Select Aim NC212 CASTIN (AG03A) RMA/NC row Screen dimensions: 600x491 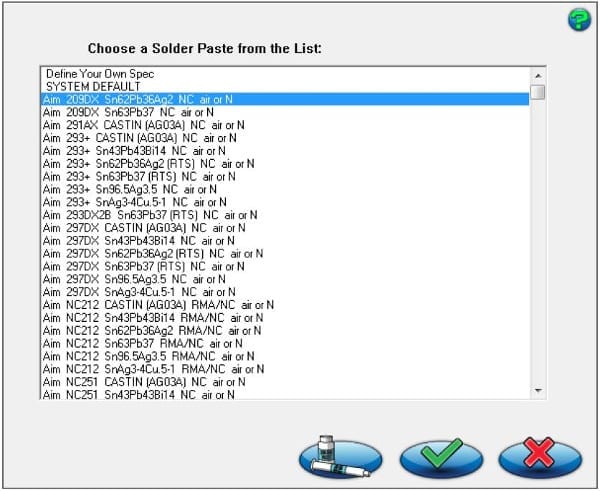click(x=285, y=305)
